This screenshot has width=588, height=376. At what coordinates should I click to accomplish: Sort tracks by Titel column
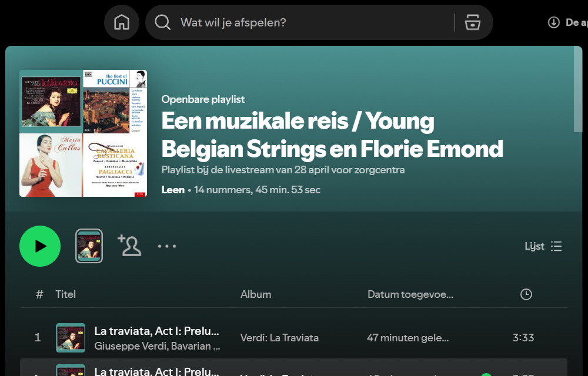click(x=66, y=294)
